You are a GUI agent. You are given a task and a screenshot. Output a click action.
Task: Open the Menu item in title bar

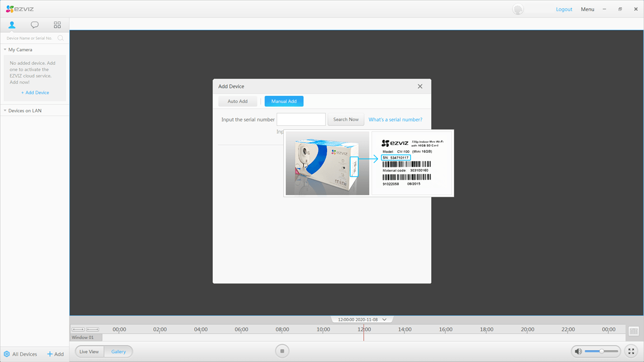click(x=588, y=9)
